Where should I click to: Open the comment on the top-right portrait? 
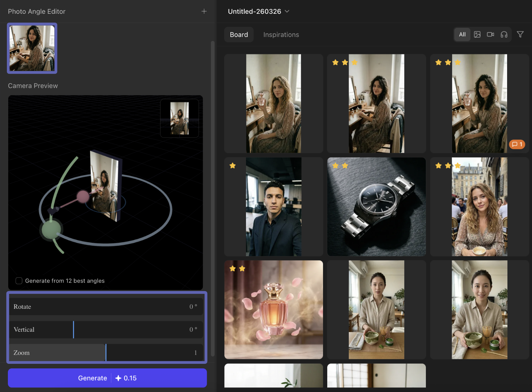tap(517, 144)
